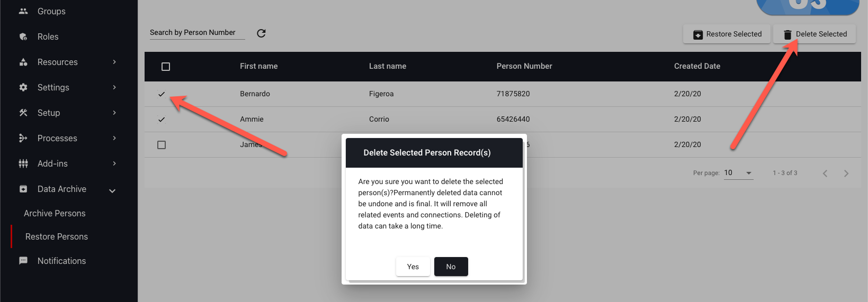Collapse the Data Archive section chevron

[112, 190]
